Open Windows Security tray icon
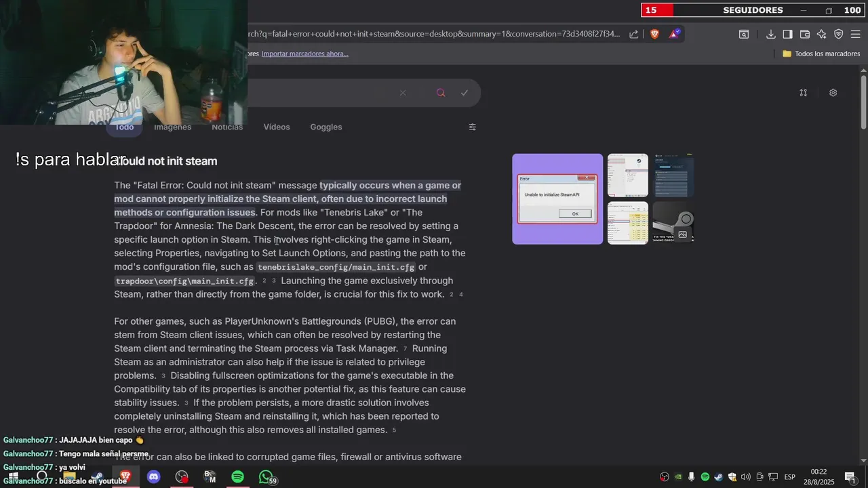Image resolution: width=868 pixels, height=488 pixels. pos(732,477)
